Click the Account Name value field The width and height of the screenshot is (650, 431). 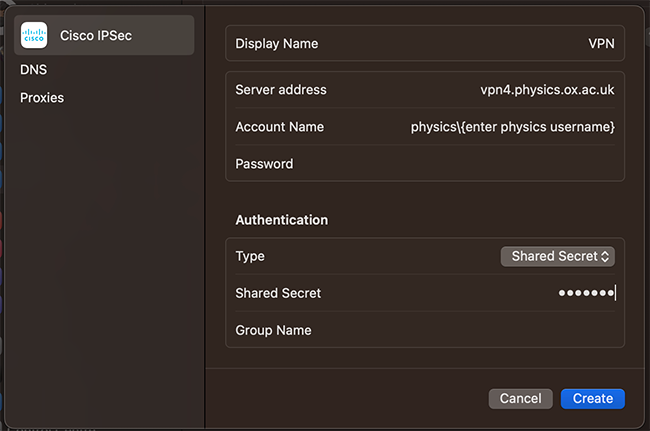(x=512, y=127)
